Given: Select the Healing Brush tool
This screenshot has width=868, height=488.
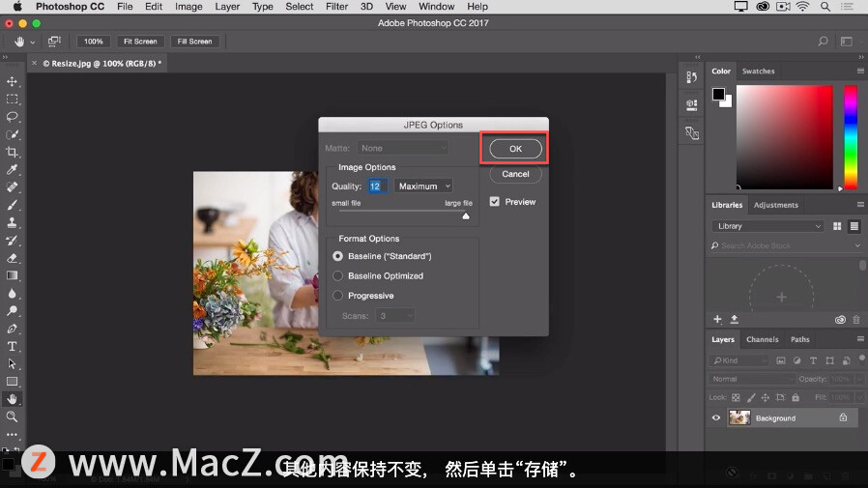Looking at the screenshot, I should [12, 187].
